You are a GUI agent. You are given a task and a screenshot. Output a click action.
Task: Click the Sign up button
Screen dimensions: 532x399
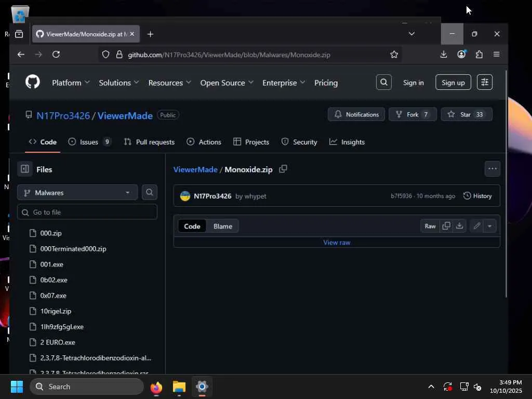(x=453, y=83)
